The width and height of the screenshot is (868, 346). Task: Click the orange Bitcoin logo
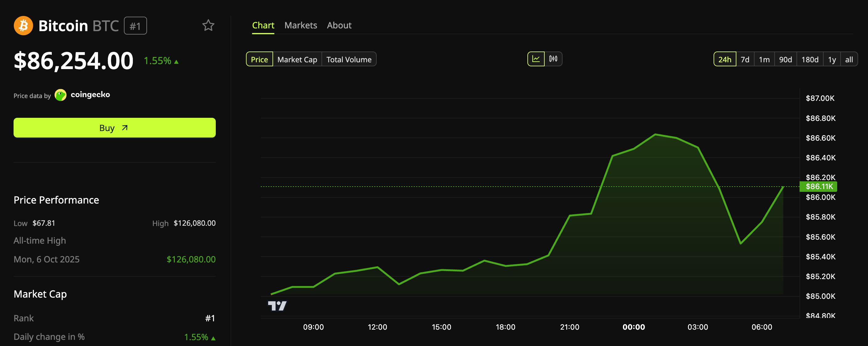[x=23, y=26]
